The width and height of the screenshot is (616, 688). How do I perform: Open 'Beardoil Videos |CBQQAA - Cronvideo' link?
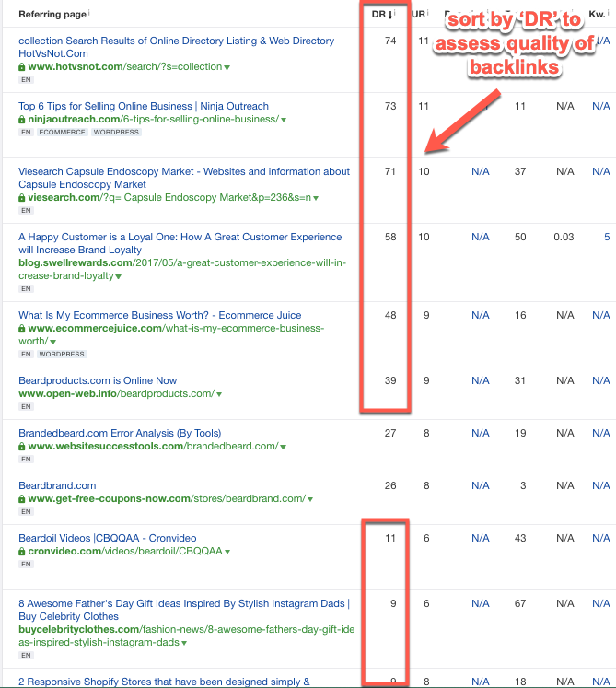click(x=107, y=538)
